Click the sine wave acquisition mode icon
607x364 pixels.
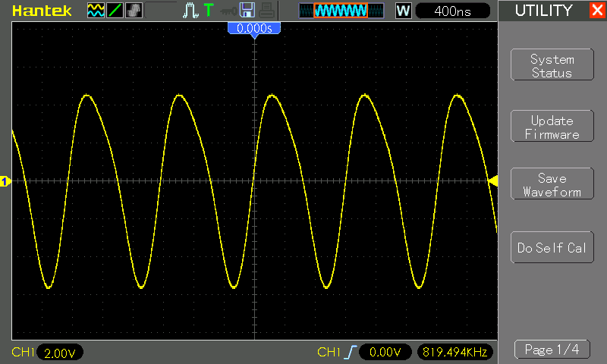(x=95, y=11)
